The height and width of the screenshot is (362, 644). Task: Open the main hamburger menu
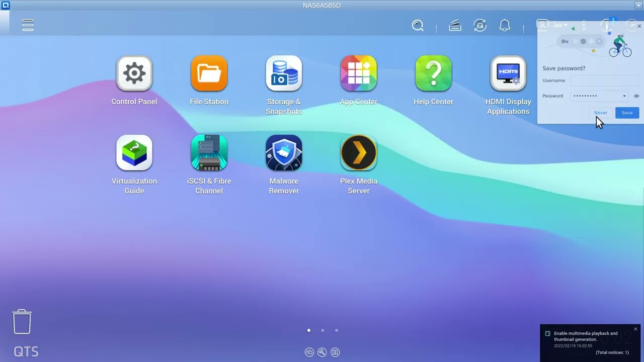click(28, 25)
